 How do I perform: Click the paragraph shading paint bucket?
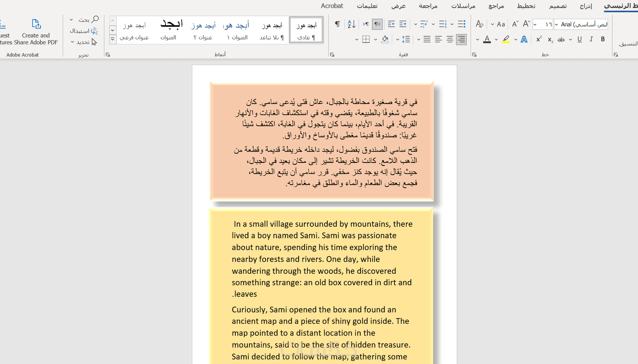(385, 39)
